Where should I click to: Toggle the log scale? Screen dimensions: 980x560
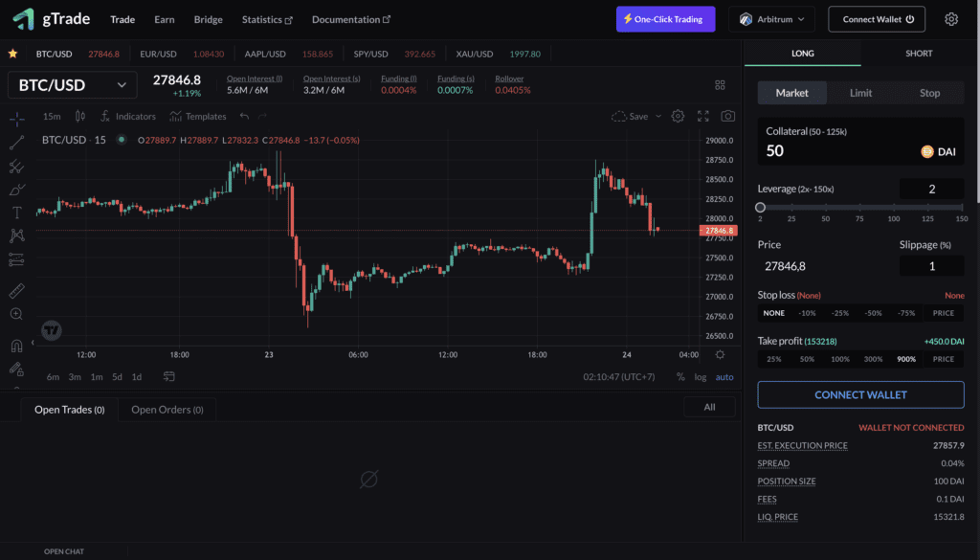click(x=700, y=377)
